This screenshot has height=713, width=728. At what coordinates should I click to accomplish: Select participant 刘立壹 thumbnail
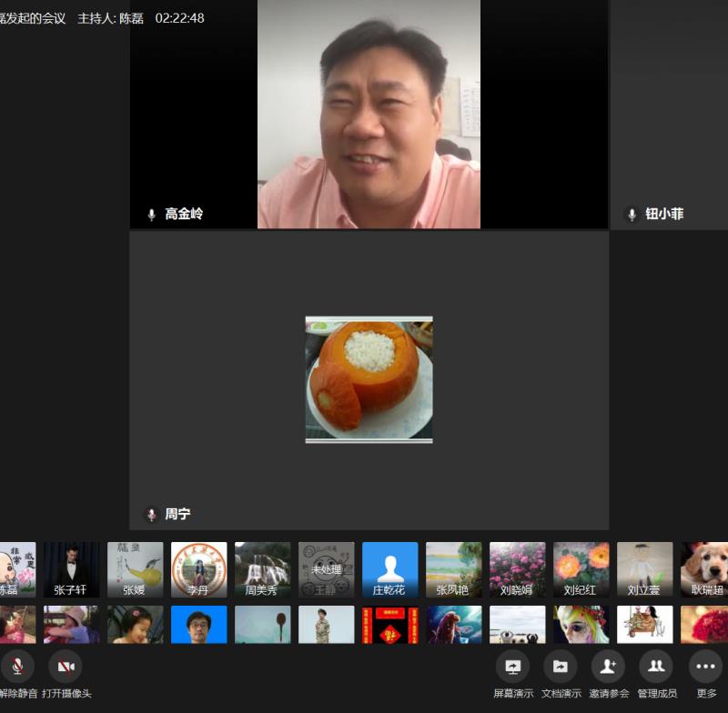click(x=644, y=569)
